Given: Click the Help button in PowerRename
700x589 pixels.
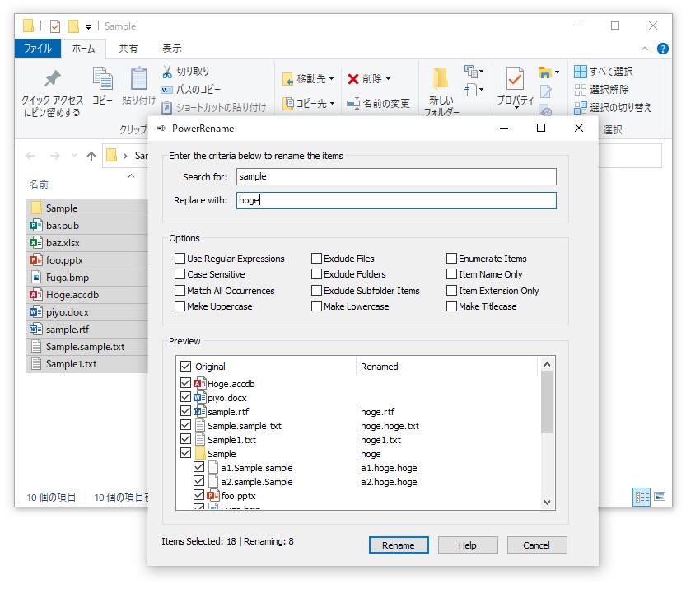Looking at the screenshot, I should coord(468,545).
